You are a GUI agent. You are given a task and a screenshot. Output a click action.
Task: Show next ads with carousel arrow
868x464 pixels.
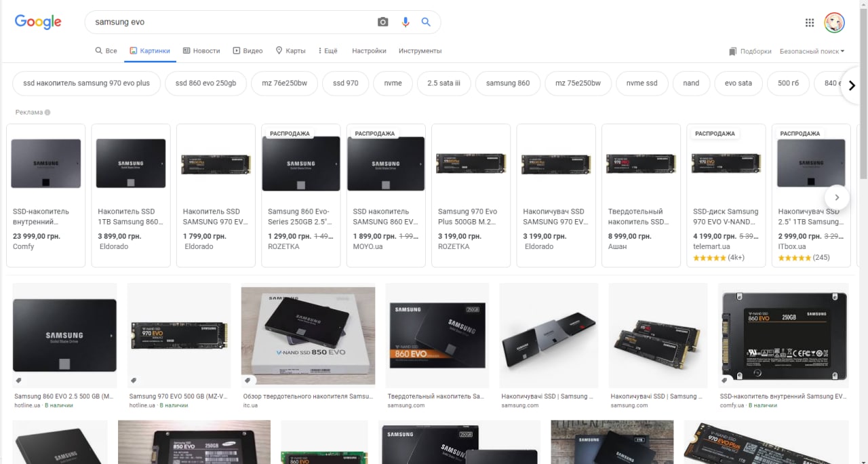(x=837, y=197)
